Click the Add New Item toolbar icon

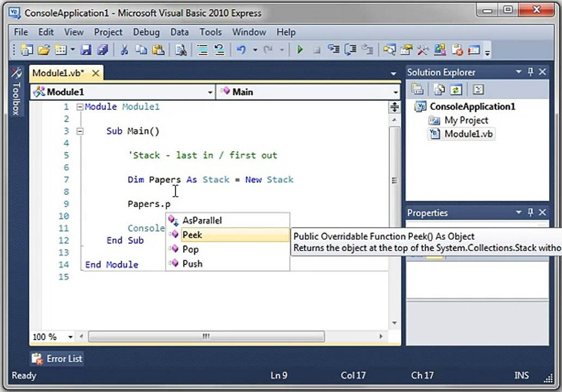60,50
